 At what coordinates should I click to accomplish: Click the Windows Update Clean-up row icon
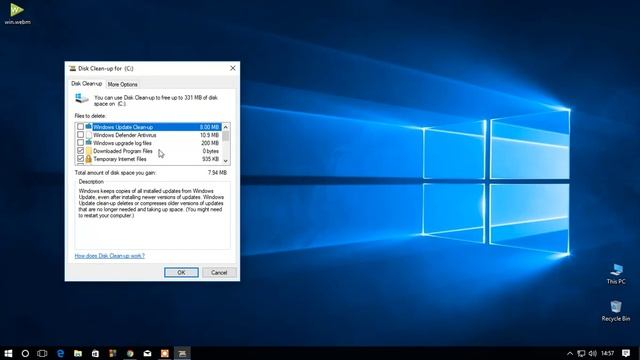click(89, 127)
